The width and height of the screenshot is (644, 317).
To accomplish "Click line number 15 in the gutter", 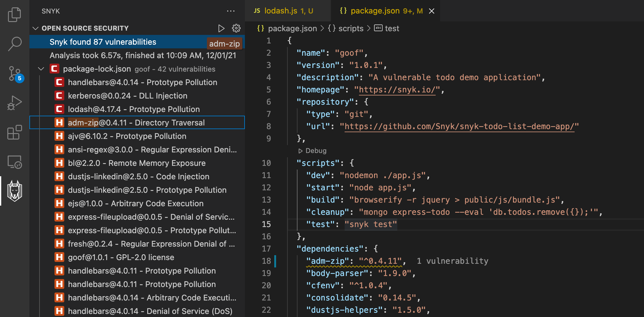I will [x=266, y=224].
